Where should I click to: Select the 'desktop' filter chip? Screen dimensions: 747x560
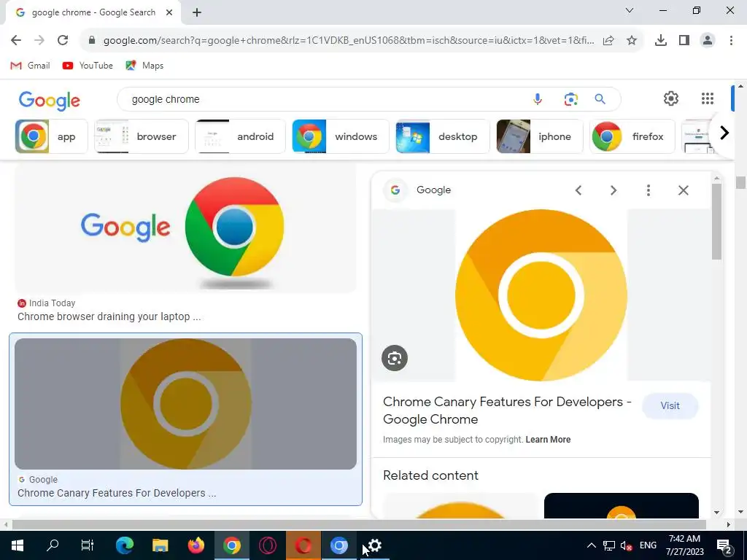click(442, 136)
